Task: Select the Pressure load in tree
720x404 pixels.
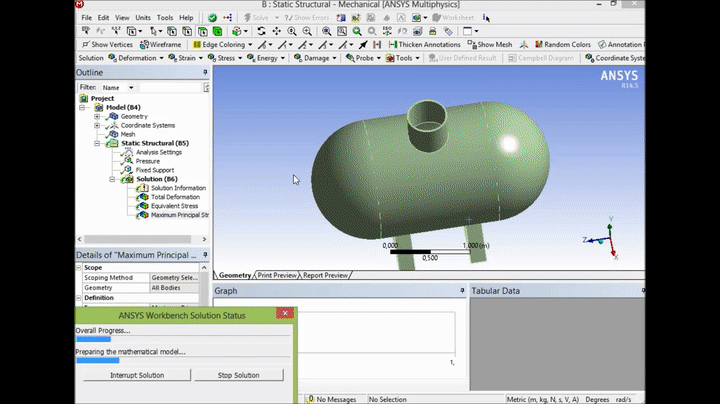Action: click(x=146, y=161)
